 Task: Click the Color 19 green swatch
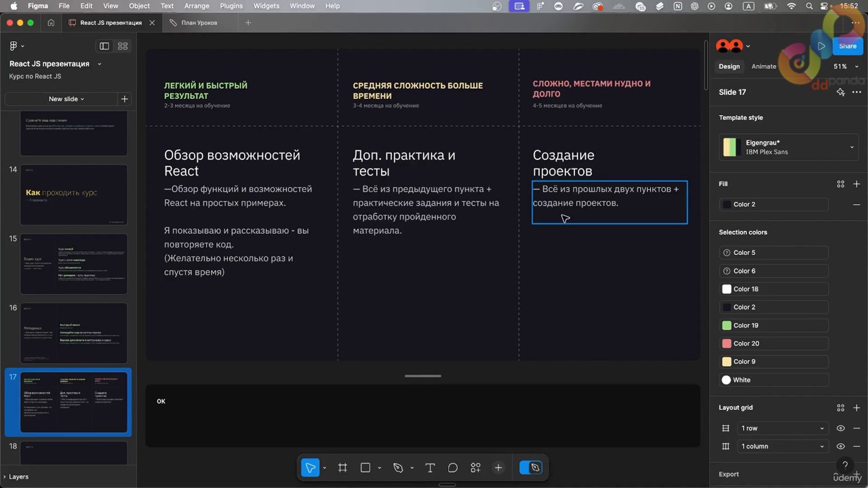[727, 325]
